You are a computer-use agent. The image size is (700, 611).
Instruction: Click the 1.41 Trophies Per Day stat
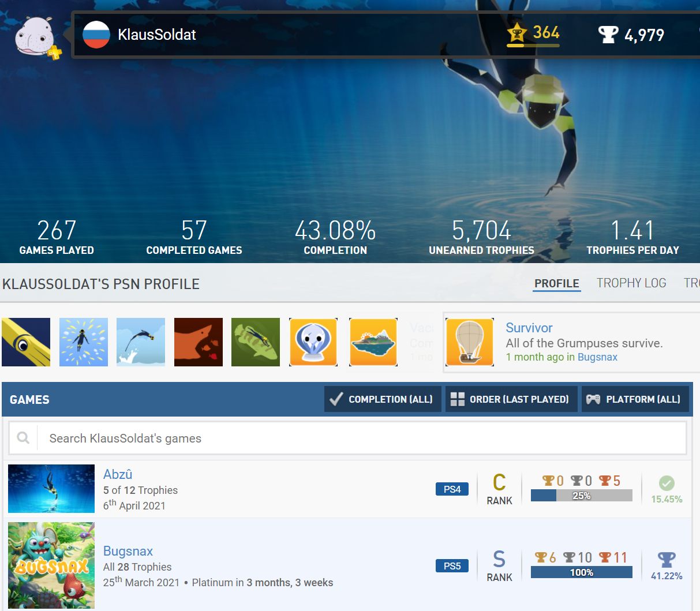(632, 237)
